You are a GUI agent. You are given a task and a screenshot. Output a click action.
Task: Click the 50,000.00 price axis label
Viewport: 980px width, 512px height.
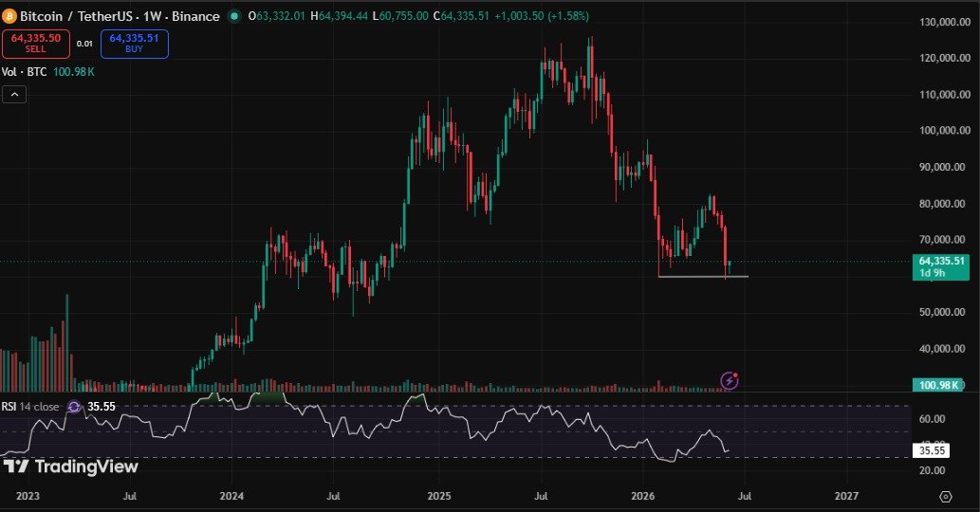[x=944, y=312]
